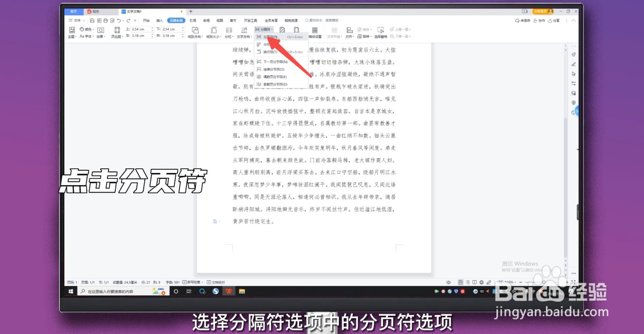This screenshot has width=644, height=334.
Task: Open 文字方向 (Text direction) tool
Action: [x=244, y=33]
